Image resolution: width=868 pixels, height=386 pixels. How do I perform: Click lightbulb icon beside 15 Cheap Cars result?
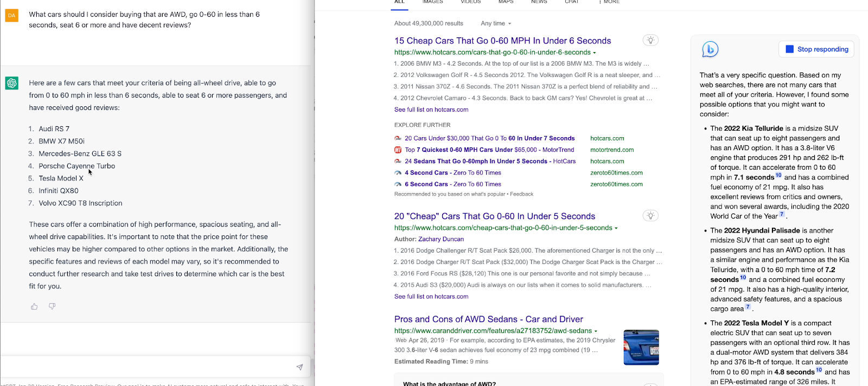[x=650, y=40]
